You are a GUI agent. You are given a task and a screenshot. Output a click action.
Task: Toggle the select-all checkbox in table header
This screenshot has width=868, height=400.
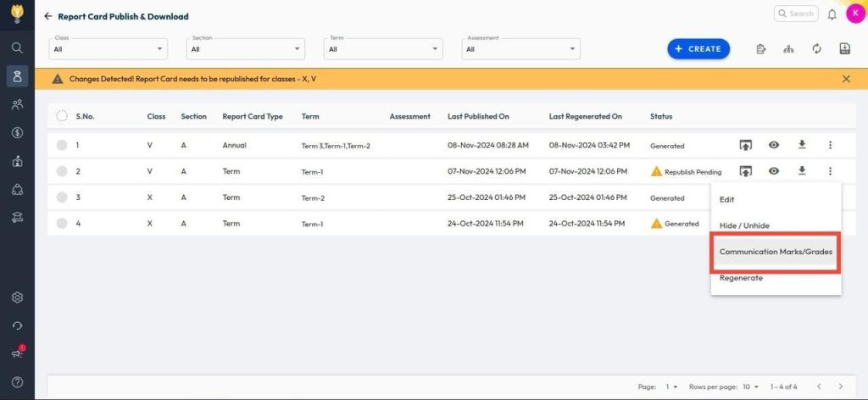(62, 116)
